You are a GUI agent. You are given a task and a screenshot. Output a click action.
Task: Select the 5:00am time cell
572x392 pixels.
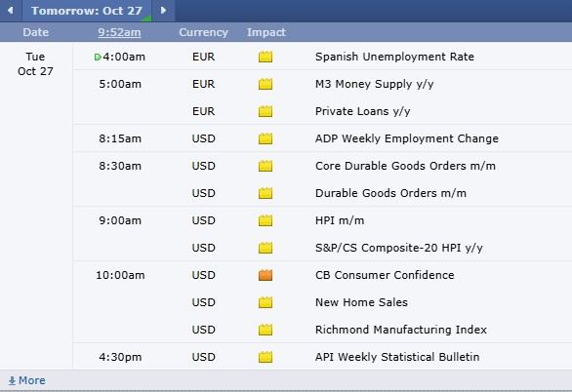point(120,84)
